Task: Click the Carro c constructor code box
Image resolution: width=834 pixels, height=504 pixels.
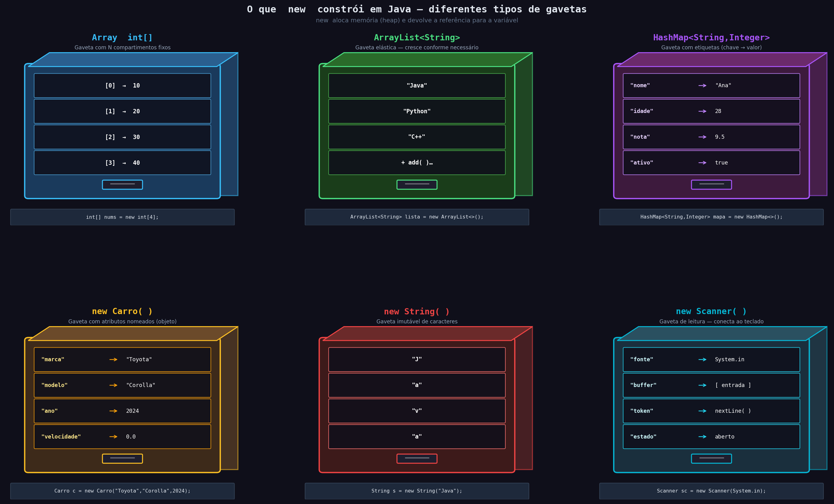Action: 122,491
